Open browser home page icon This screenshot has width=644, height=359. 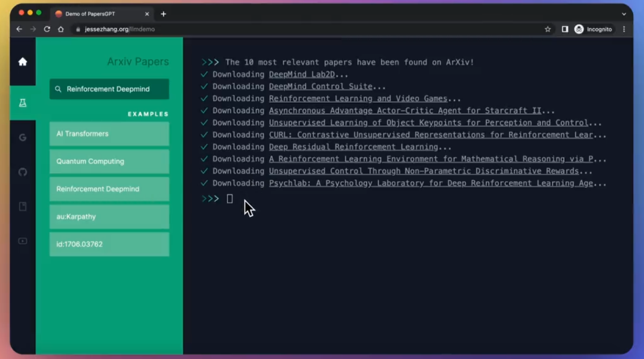(x=61, y=29)
